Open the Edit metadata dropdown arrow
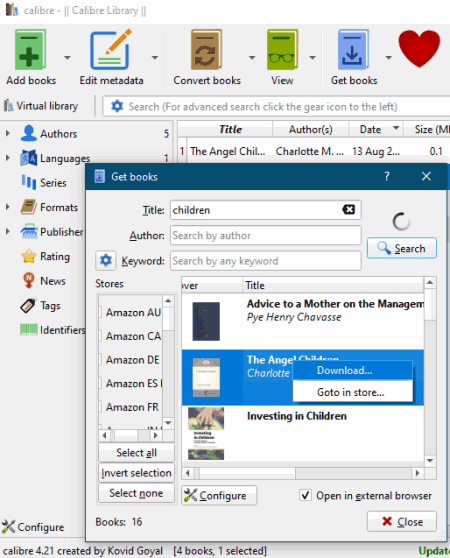 point(155,57)
